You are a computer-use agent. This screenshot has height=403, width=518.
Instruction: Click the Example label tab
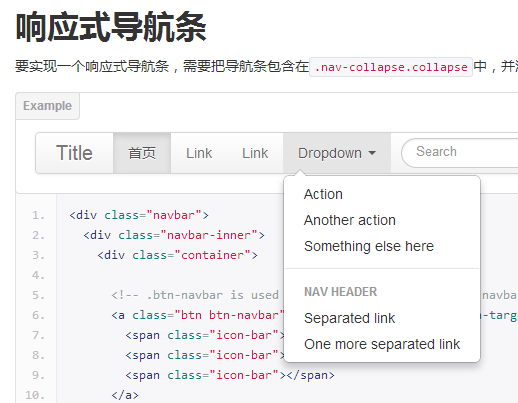(47, 106)
